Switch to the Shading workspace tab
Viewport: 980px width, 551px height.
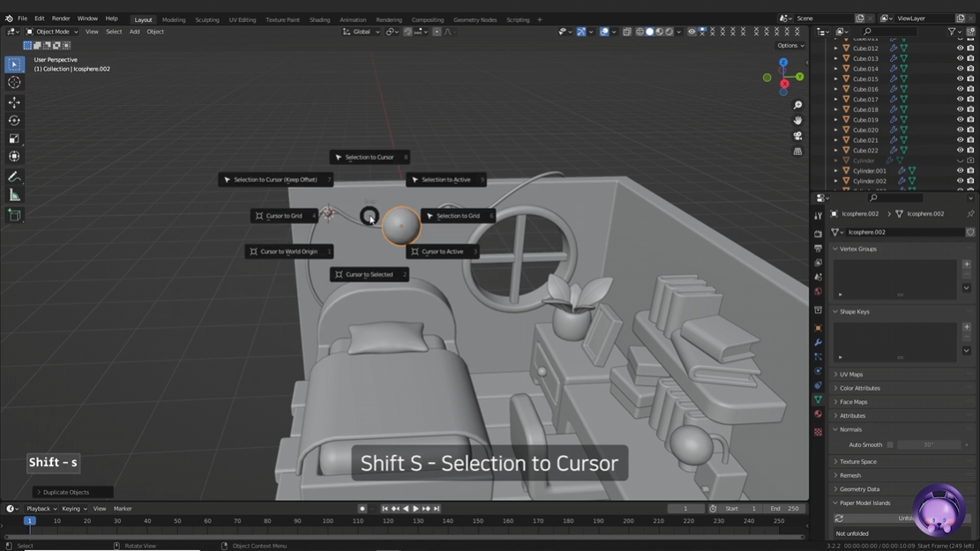(319, 20)
